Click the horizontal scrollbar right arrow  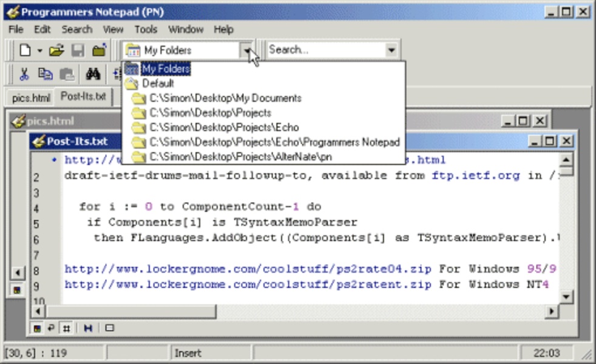[551, 312]
